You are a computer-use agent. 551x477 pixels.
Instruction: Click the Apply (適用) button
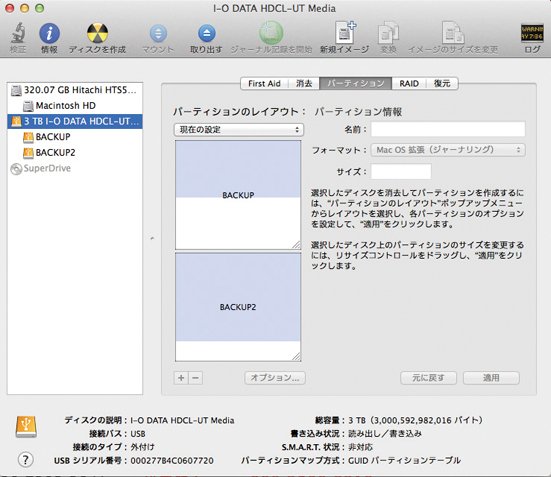point(491,378)
